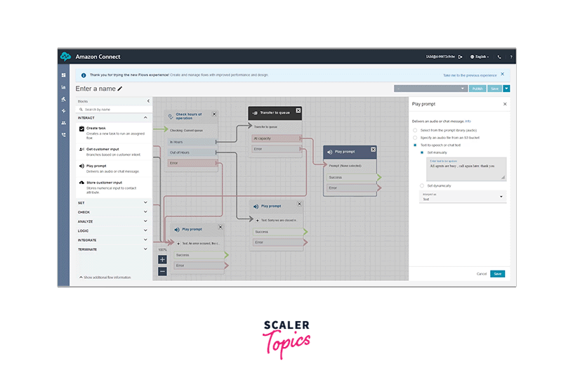
Task: Open the English language dropdown
Action: pyautogui.click(x=482, y=56)
